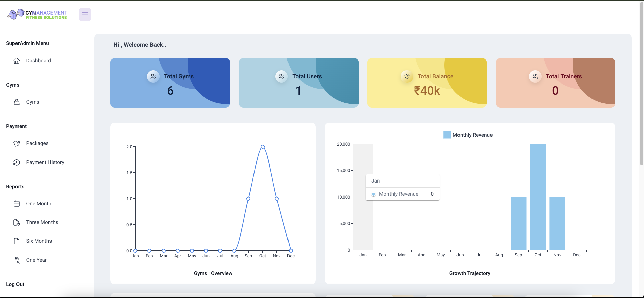
Task: Click the Six Months document icon
Action: (16, 241)
